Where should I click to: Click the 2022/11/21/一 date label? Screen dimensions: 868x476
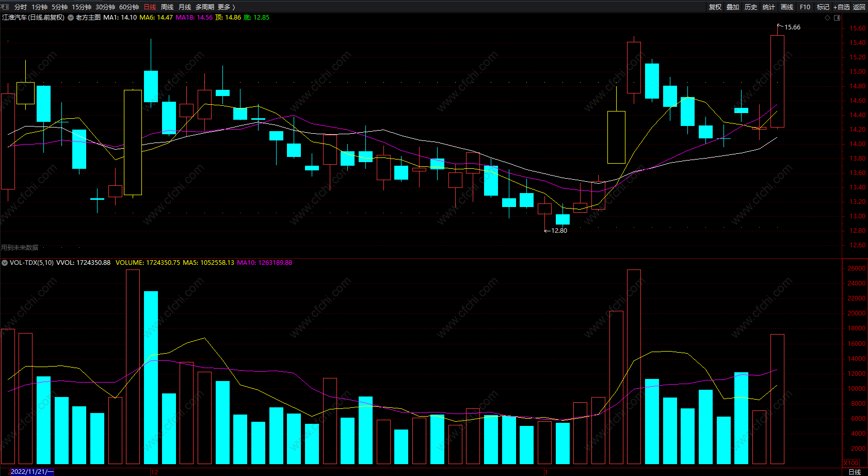coord(32,472)
